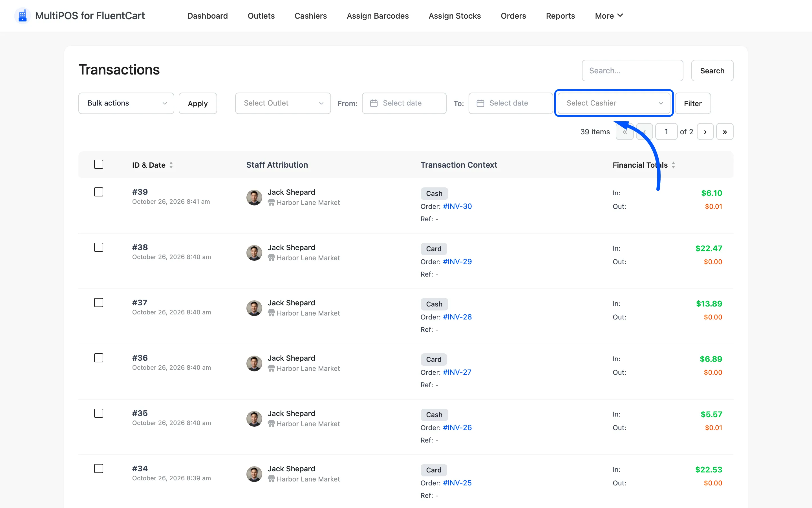812x508 pixels.
Task: Check the box for transaction #35
Action: coord(99,413)
